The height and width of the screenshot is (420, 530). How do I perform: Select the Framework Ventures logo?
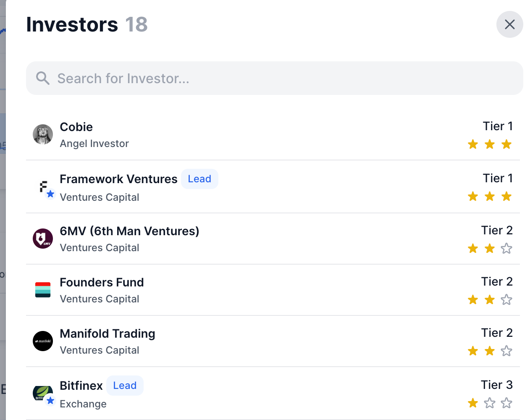42,186
